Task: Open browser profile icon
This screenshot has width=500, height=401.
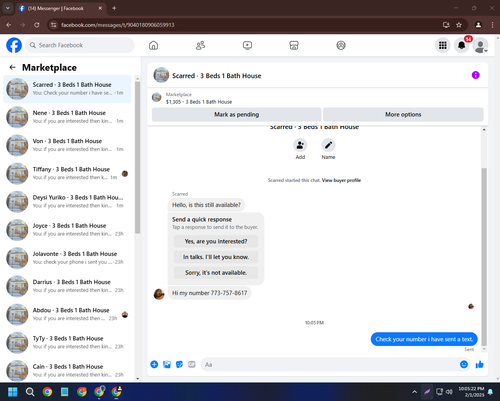Action: [478, 25]
